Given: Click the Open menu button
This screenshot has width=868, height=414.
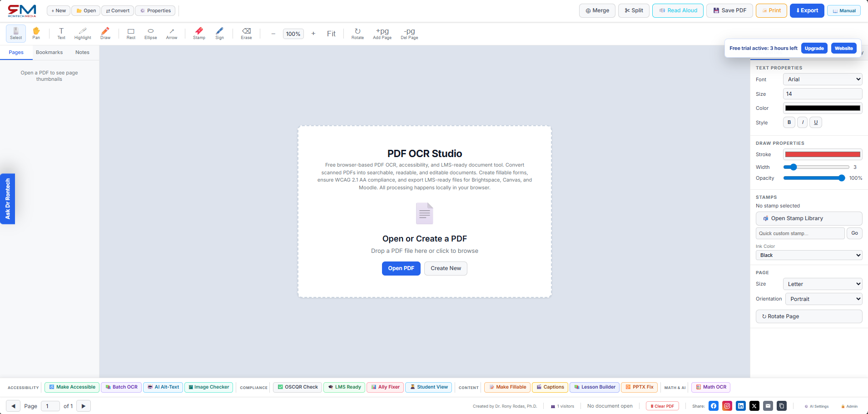Looking at the screenshot, I should tap(86, 10).
